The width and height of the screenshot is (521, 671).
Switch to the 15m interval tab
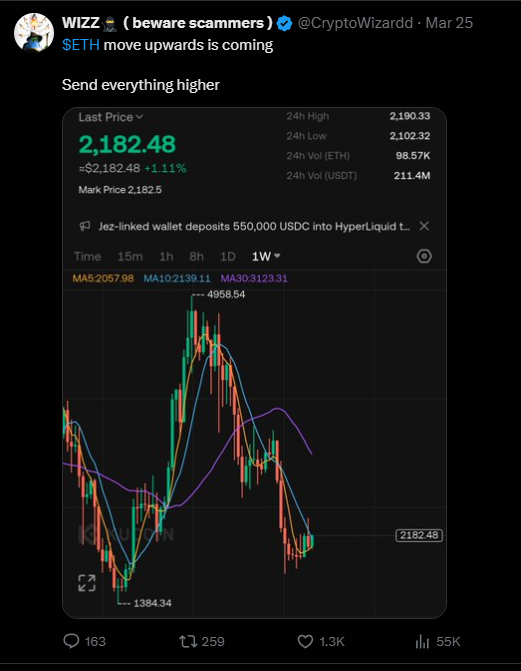130,256
